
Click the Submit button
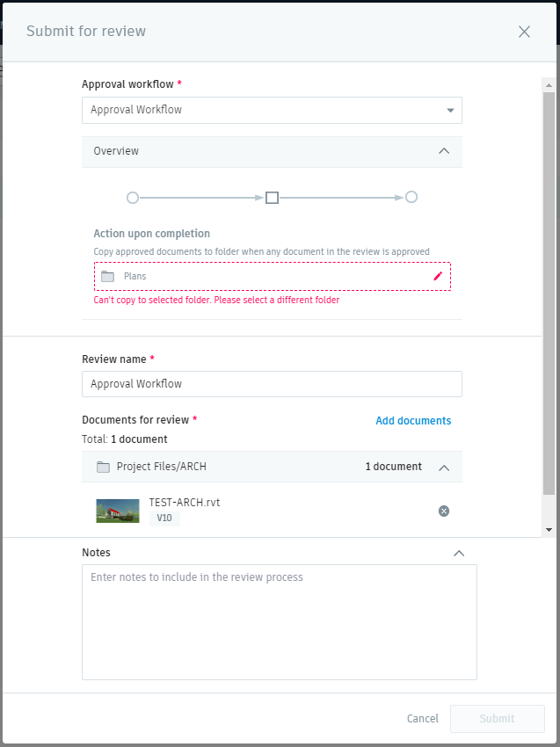497,719
